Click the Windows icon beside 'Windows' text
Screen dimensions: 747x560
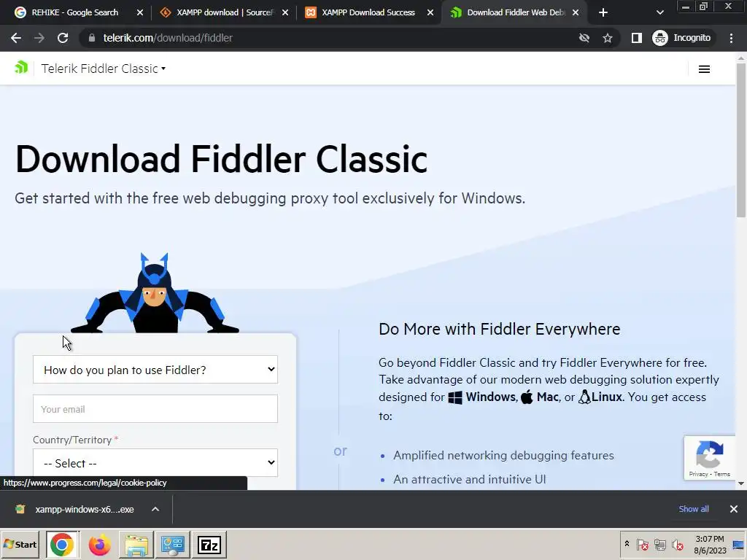[455, 397]
